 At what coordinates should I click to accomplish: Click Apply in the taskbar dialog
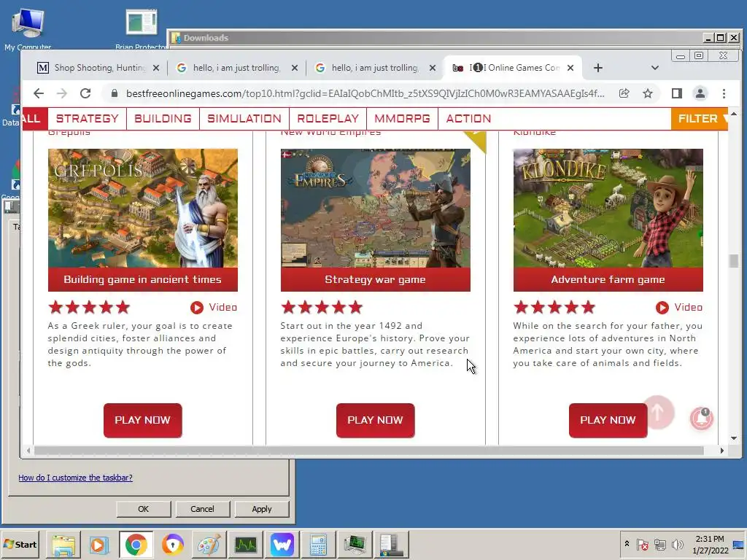(262, 509)
